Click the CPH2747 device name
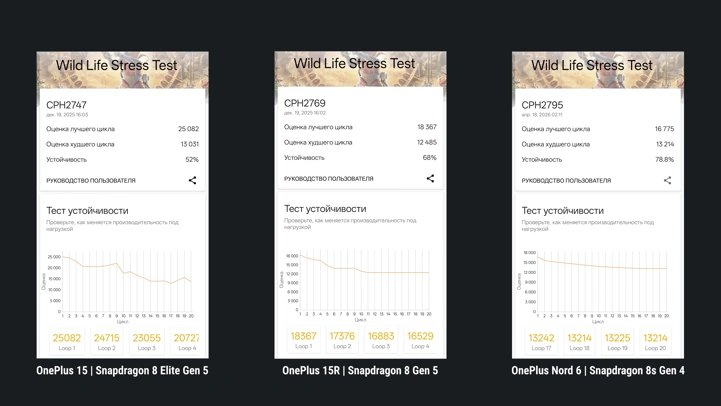The image size is (721, 406). (x=66, y=105)
